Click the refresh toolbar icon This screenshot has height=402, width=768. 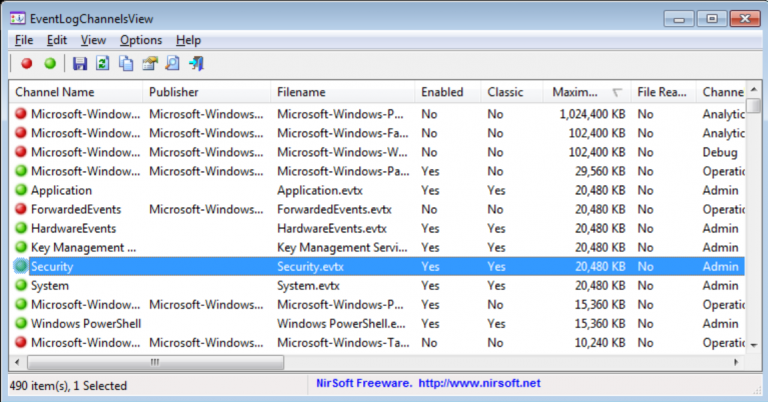102,64
